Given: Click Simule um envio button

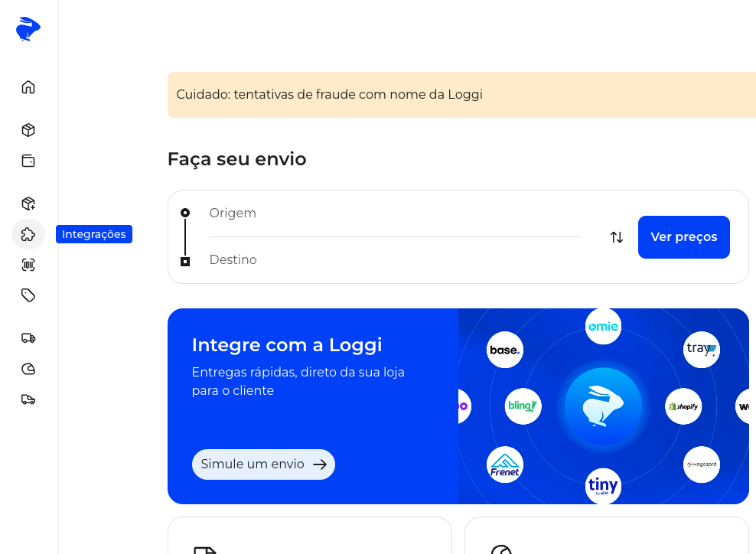Looking at the screenshot, I should (x=263, y=464).
